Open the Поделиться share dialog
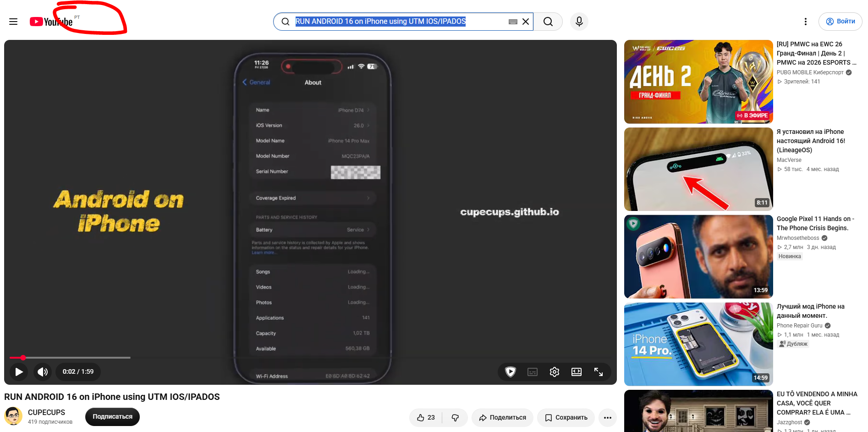Image resolution: width=868 pixels, height=432 pixels. (502, 417)
